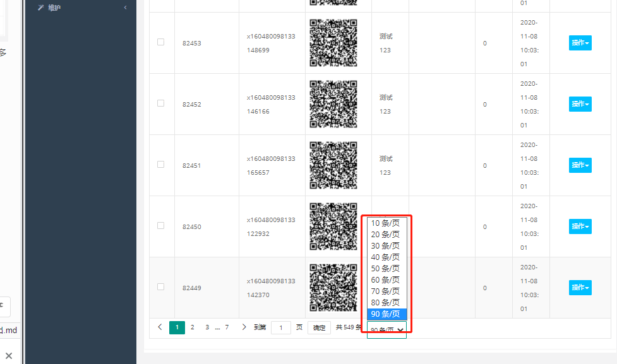View QR code thumbnail of row 82452

333,104
